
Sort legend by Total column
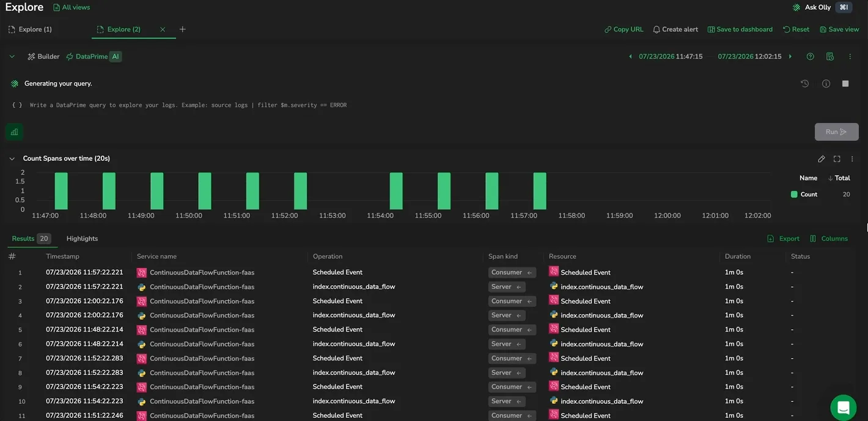(839, 178)
